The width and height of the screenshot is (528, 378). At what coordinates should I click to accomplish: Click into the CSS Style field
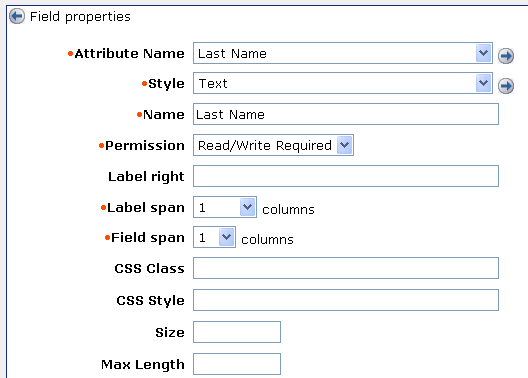coord(346,300)
